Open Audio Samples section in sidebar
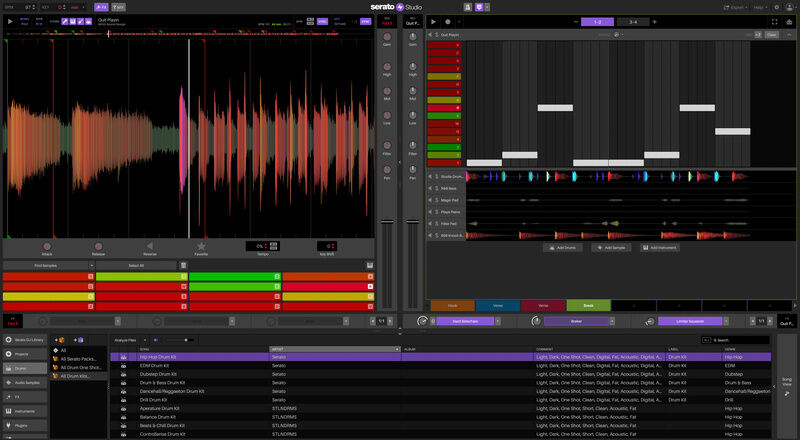This screenshot has width=800, height=440. pyautogui.click(x=25, y=382)
